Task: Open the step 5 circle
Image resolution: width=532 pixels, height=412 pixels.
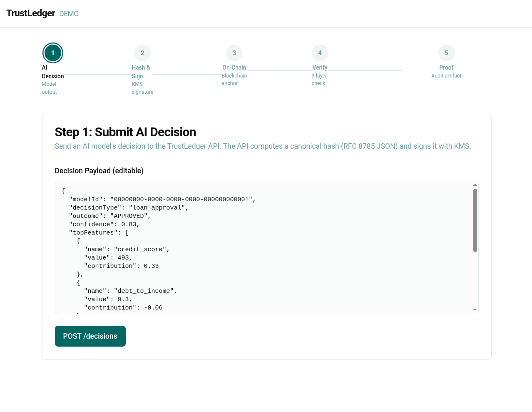Action: click(x=446, y=53)
